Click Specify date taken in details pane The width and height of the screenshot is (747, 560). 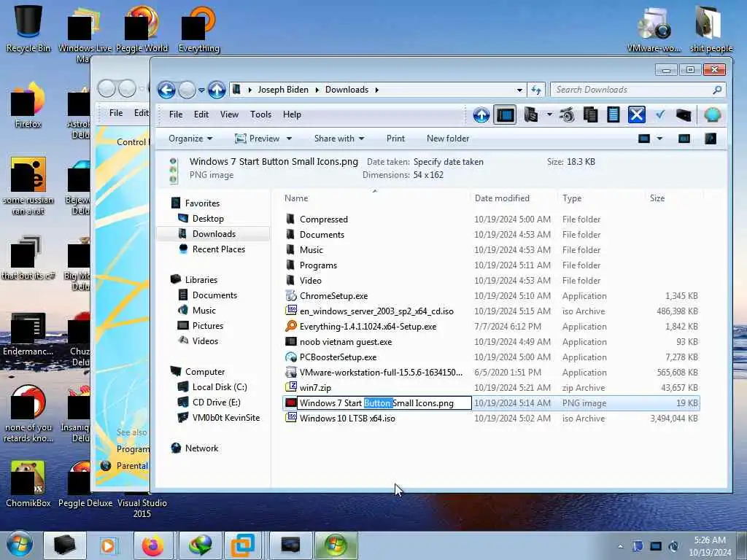[x=449, y=161]
